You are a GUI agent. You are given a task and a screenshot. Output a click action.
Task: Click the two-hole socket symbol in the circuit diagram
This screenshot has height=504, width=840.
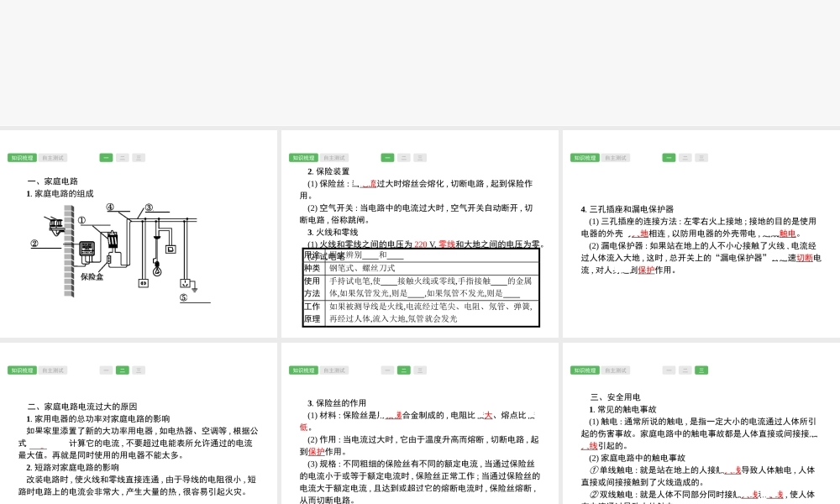click(x=143, y=284)
